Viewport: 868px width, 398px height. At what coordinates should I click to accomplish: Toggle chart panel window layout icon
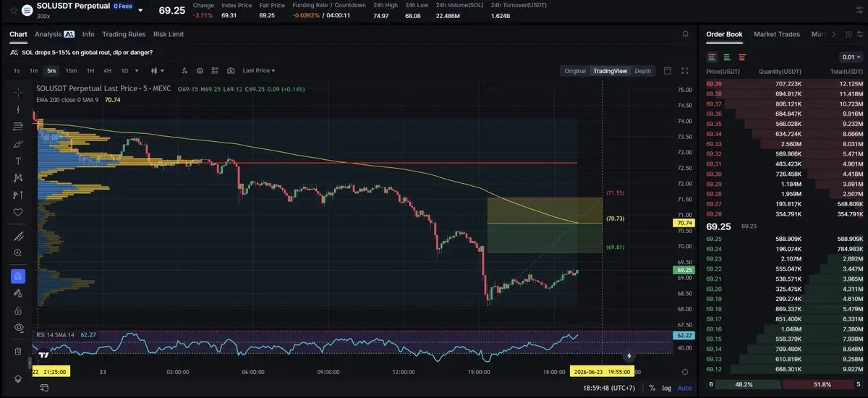pyautogui.click(x=668, y=71)
